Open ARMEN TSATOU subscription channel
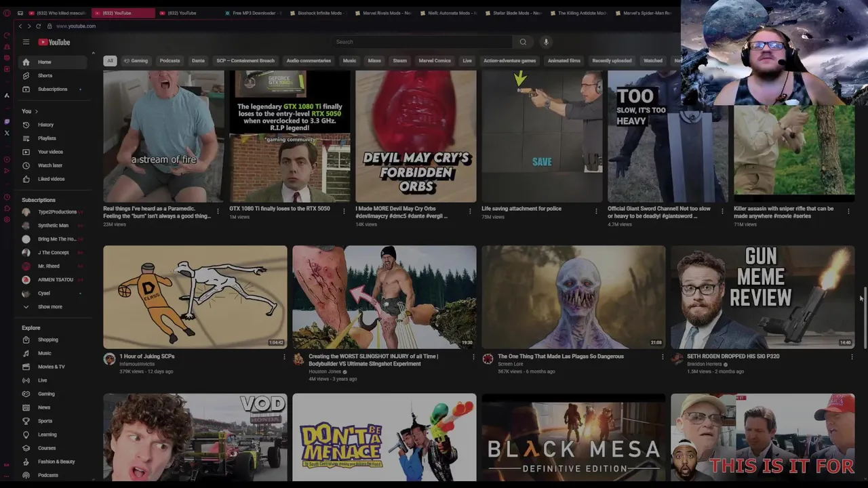 53,280
